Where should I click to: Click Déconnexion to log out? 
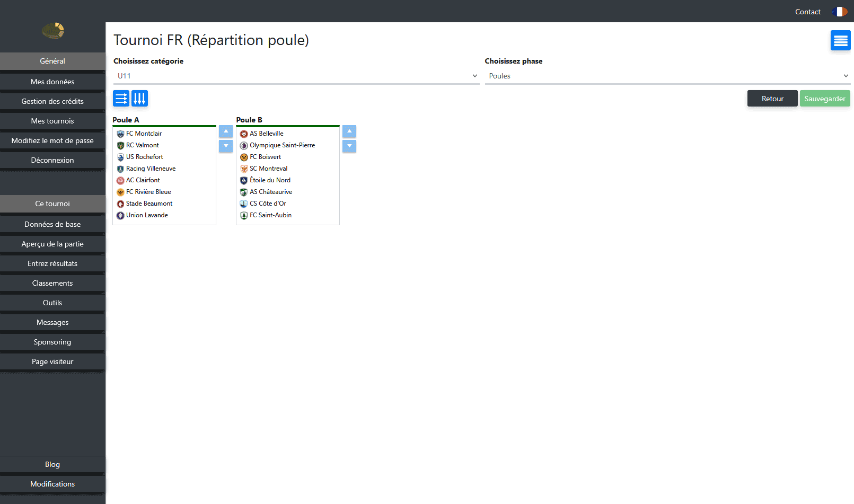tap(52, 160)
